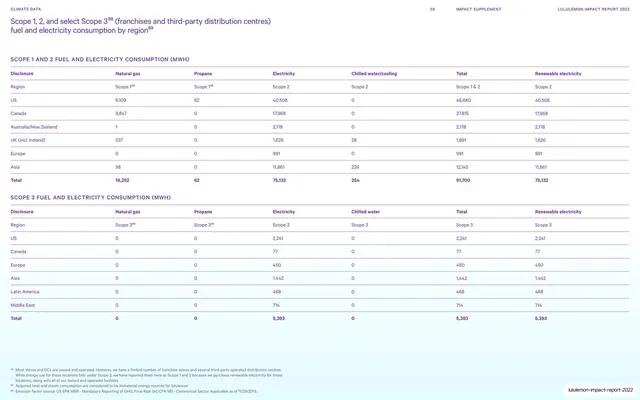The image size is (640, 400).
Task: Click the UK natural gas value 237
Action: [x=119, y=140]
